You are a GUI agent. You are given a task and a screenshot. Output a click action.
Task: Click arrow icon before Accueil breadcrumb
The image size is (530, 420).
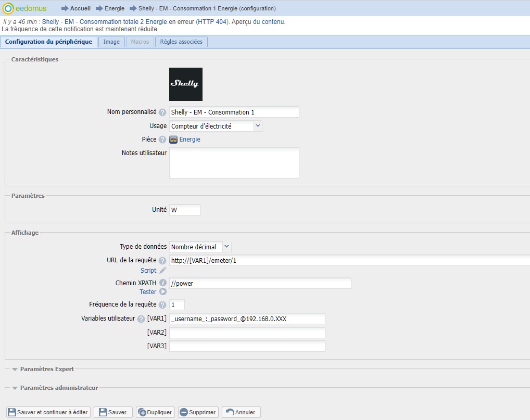[65, 8]
